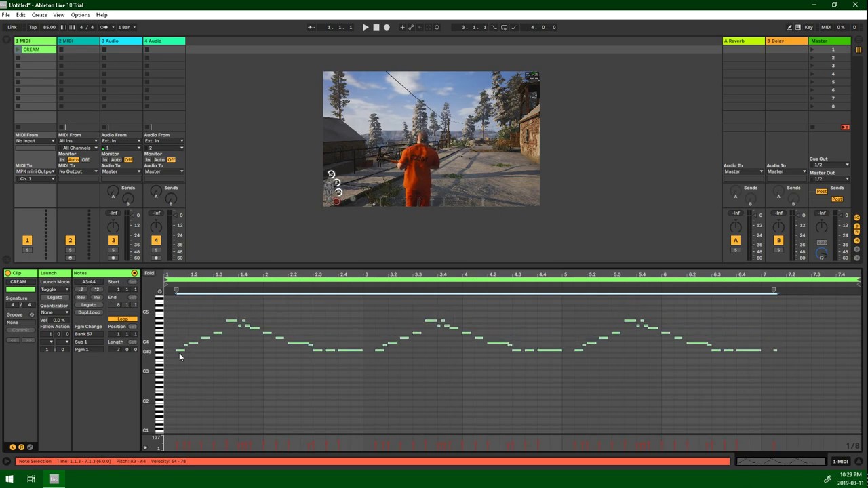Toggle the Follow arrow icon
The width and height of the screenshot is (868, 488).
311,27
